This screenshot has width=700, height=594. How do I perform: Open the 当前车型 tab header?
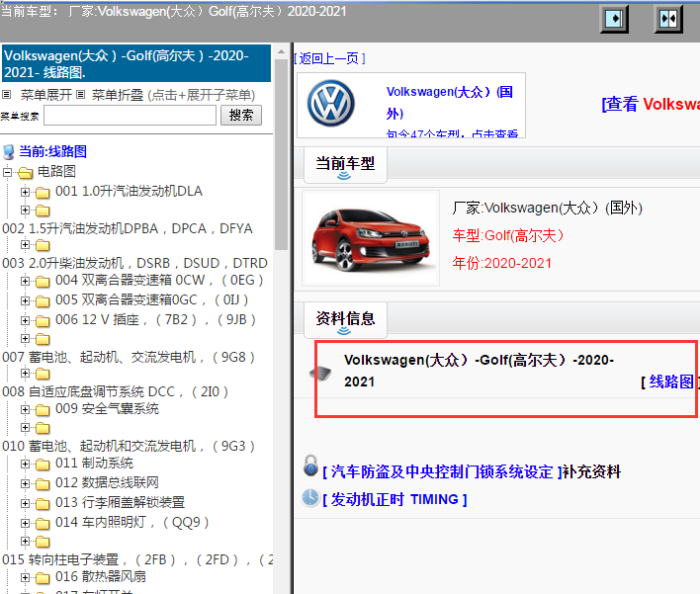(x=345, y=165)
